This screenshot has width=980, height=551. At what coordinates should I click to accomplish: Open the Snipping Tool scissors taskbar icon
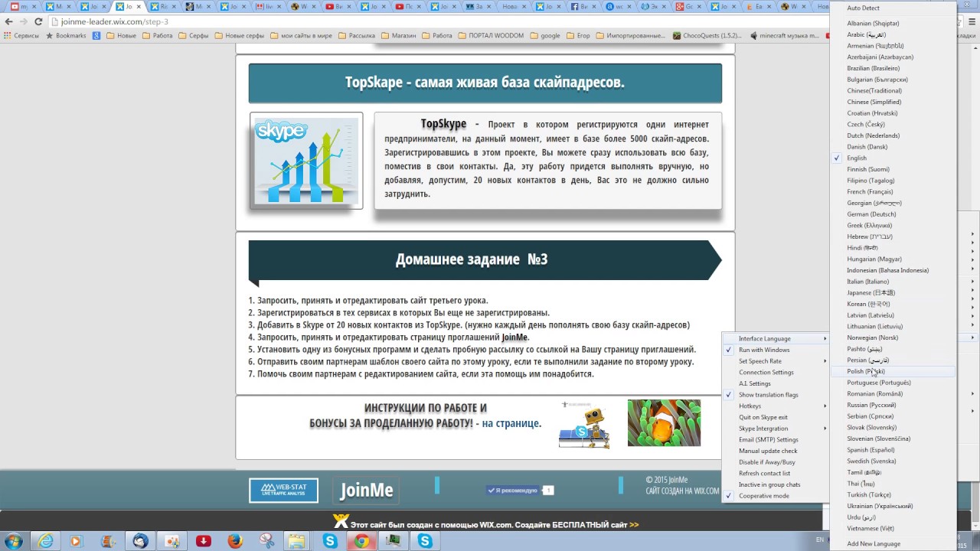[266, 541]
